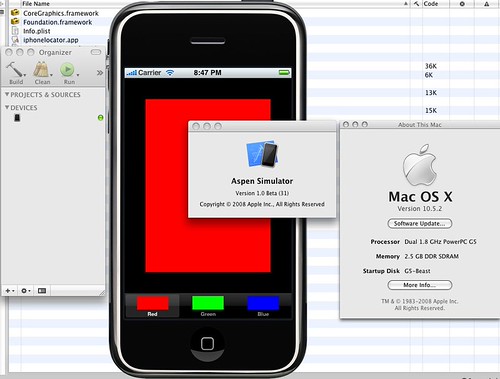This screenshot has height=379, width=500.
Task: Click the warnings triangle column header icon
Action: [x=487, y=4]
